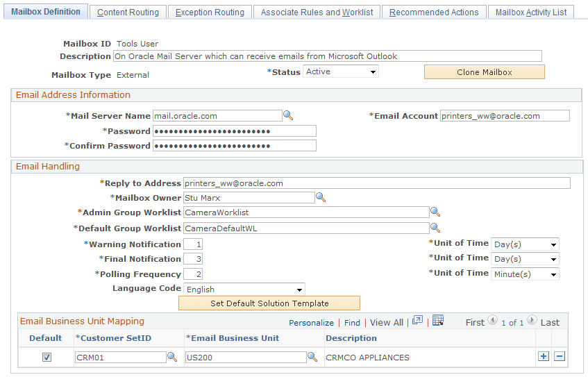Add a new business unit mapping row
Image resolution: width=588 pixels, height=377 pixels.
tap(544, 356)
